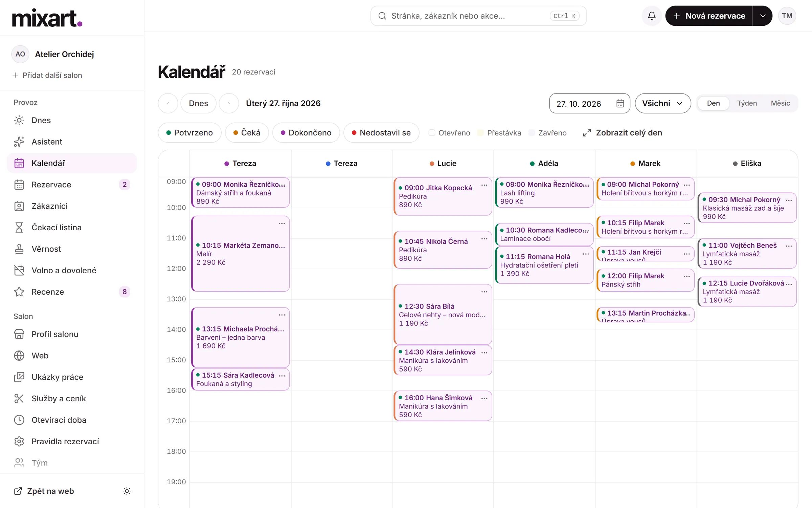The width and height of the screenshot is (812, 508).
Task: Open Zákazníci in the sidebar
Action: point(72,206)
